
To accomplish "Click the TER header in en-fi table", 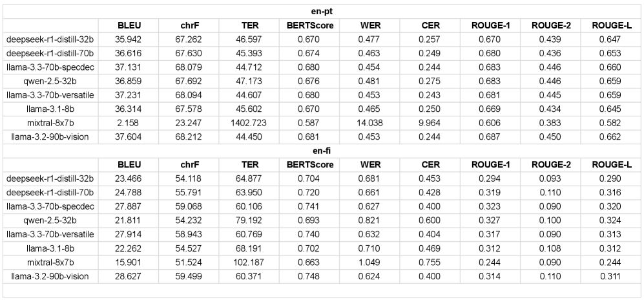I will pos(249,164).
